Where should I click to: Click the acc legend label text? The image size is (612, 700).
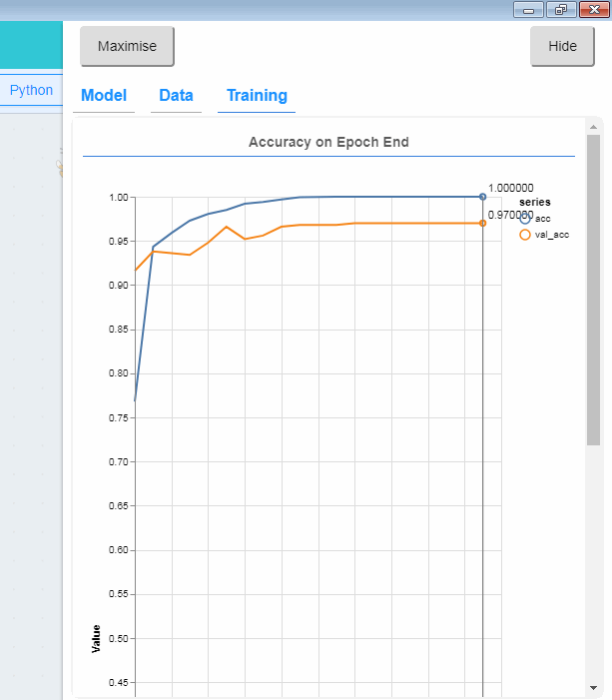[x=543, y=219]
